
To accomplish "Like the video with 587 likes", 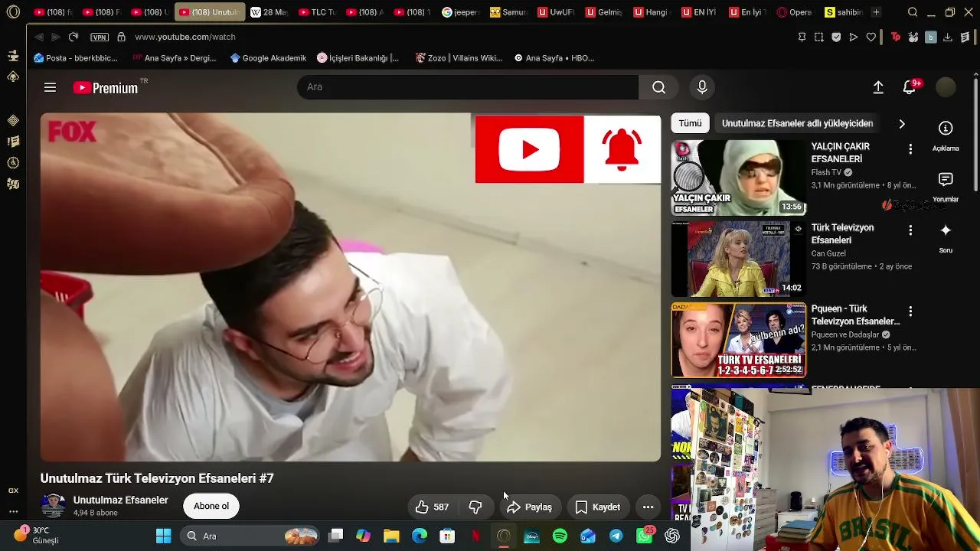I will pos(432,507).
